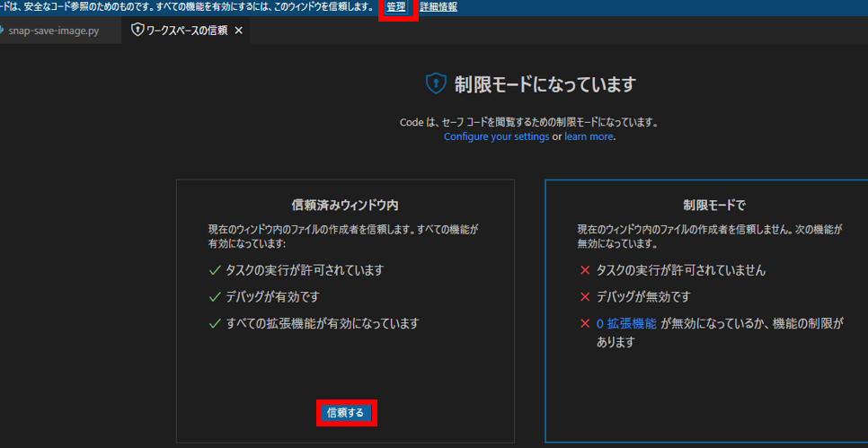Click the green checkmark beside デバッグが有効です

coord(214,296)
